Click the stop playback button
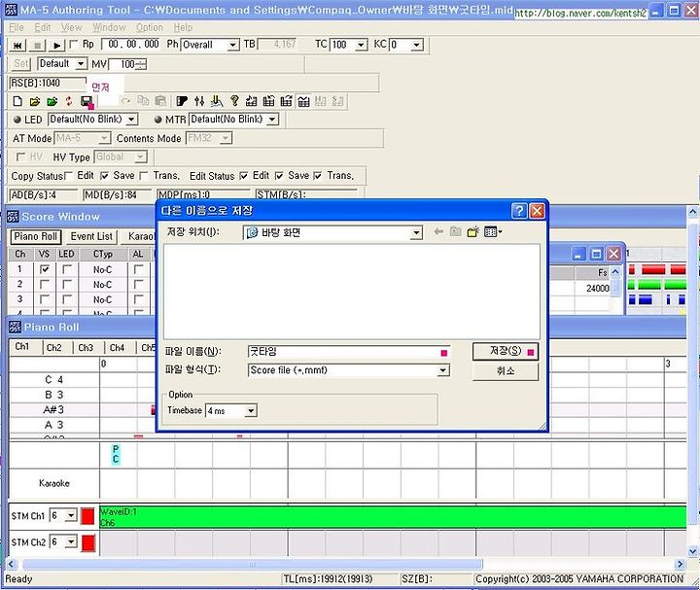The width and height of the screenshot is (700, 590). click(x=38, y=45)
